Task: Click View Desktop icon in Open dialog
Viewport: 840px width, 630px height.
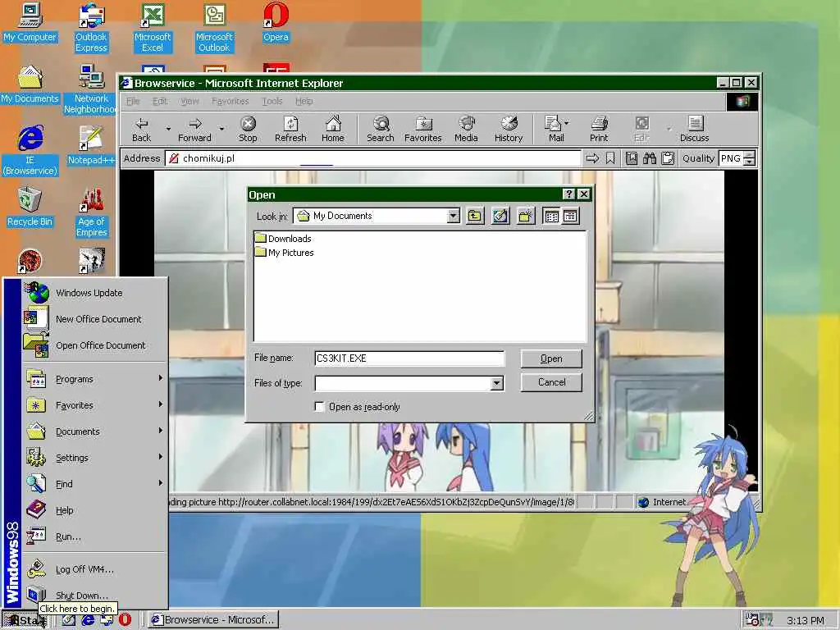Action: [x=500, y=216]
